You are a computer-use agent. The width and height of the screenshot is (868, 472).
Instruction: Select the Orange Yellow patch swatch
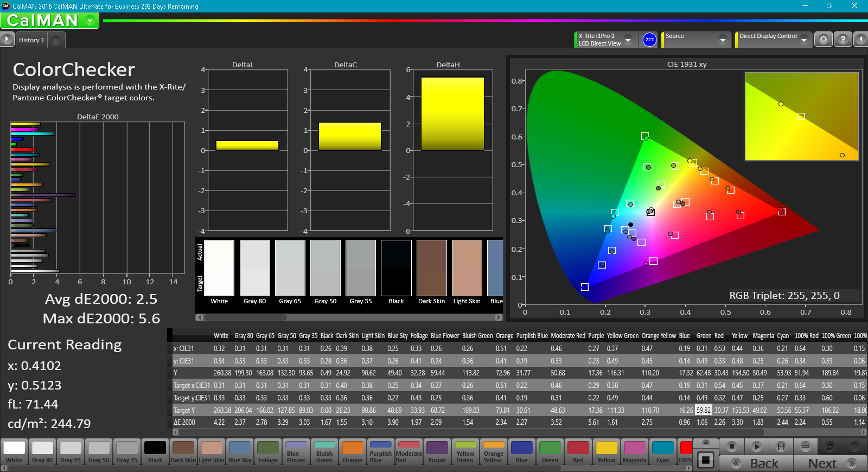click(x=494, y=452)
